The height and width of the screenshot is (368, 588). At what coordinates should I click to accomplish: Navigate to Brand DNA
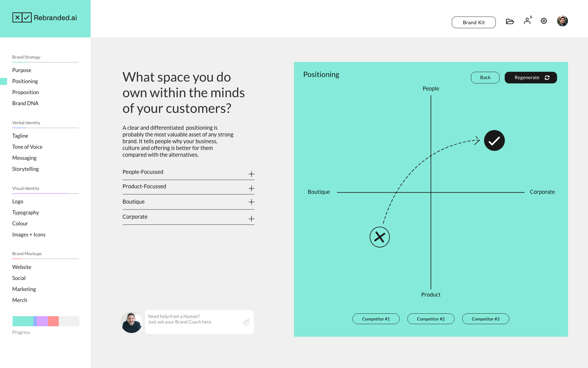coord(25,103)
